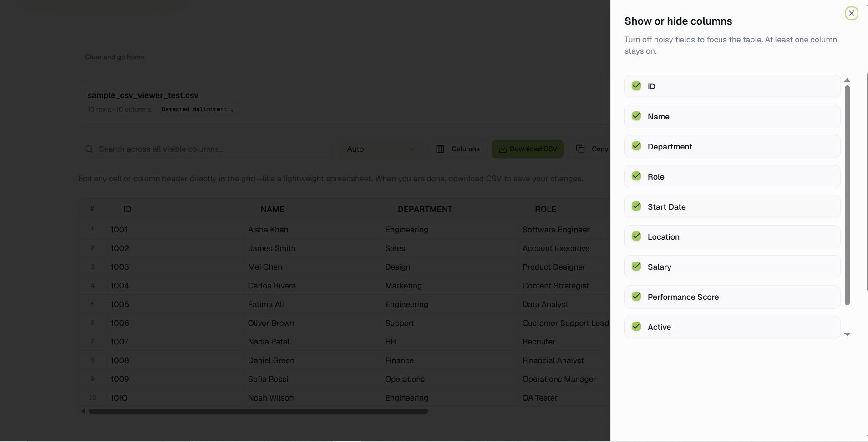Select the Noah Wilson cell

point(312,398)
